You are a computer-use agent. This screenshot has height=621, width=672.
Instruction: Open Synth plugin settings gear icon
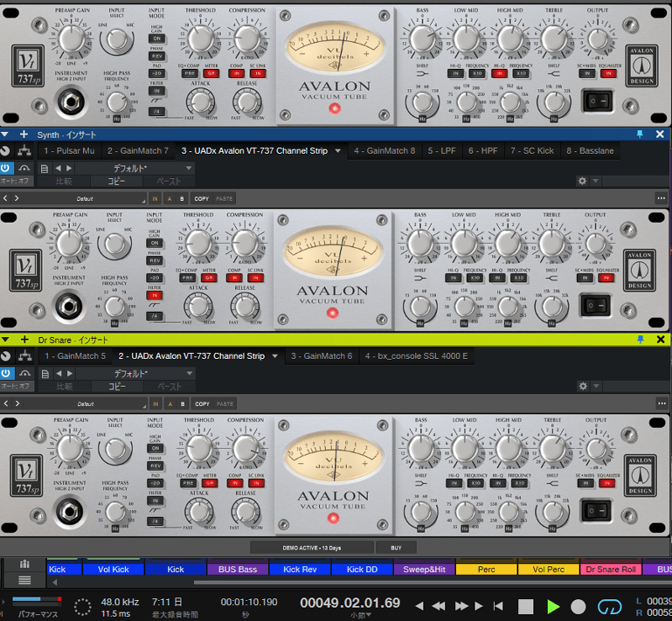[x=582, y=181]
